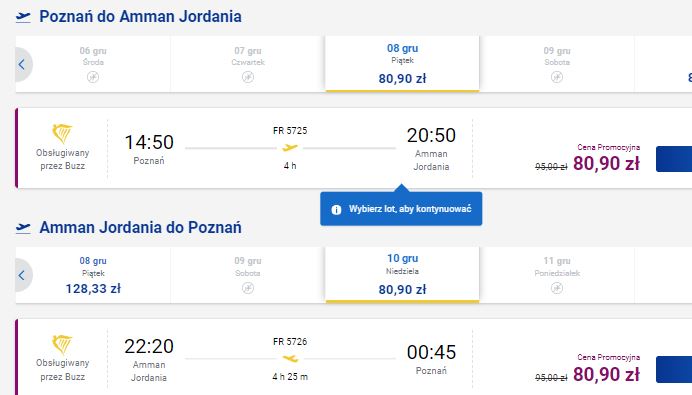Choose 08 gru Piątek return for 128,33 zł

93,275
